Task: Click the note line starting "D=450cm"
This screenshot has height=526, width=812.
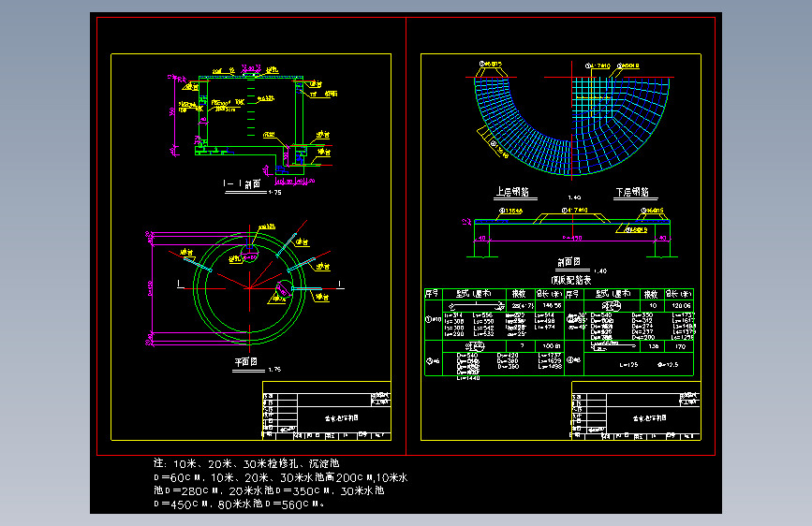Action: pyautogui.click(x=239, y=504)
